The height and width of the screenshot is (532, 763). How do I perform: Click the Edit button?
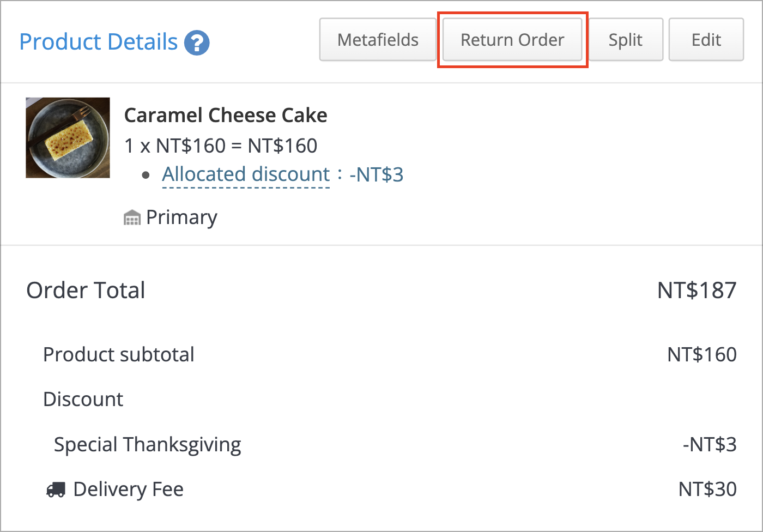coord(706,40)
